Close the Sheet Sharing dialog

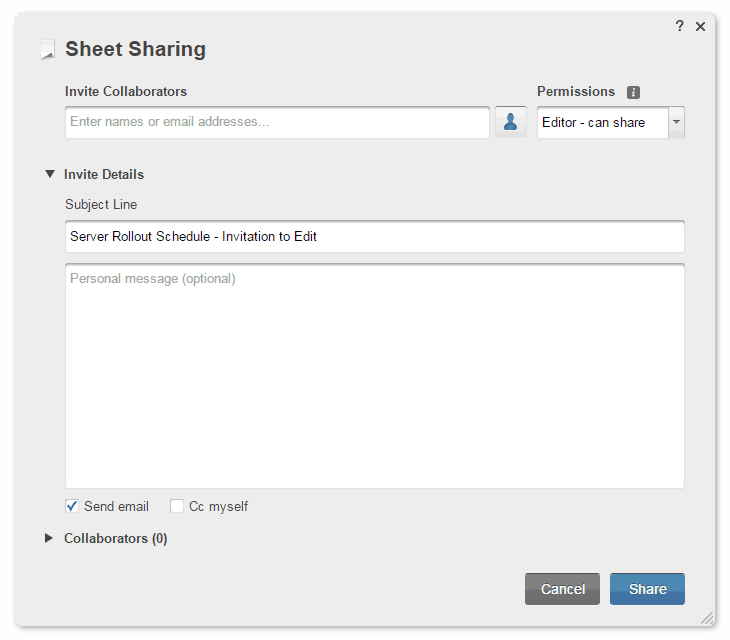coord(700,27)
